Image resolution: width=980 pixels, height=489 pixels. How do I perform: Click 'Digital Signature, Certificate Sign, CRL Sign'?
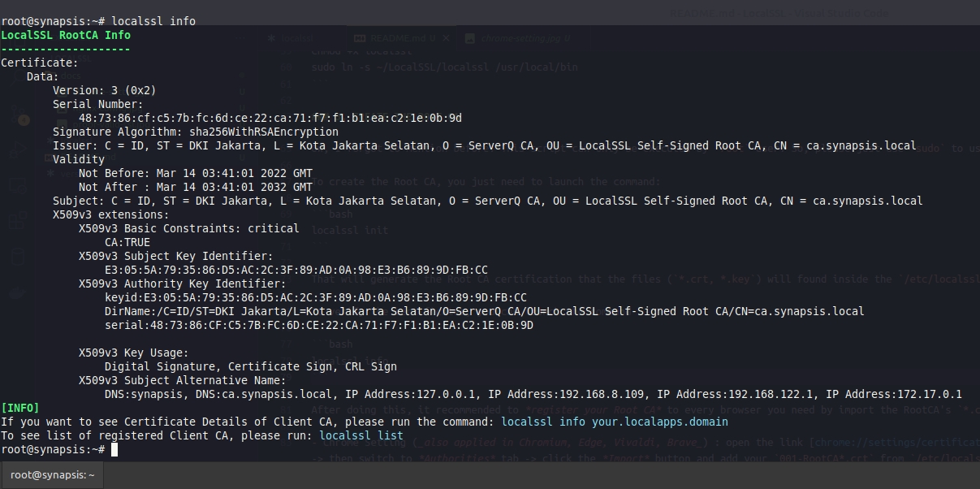(x=251, y=366)
